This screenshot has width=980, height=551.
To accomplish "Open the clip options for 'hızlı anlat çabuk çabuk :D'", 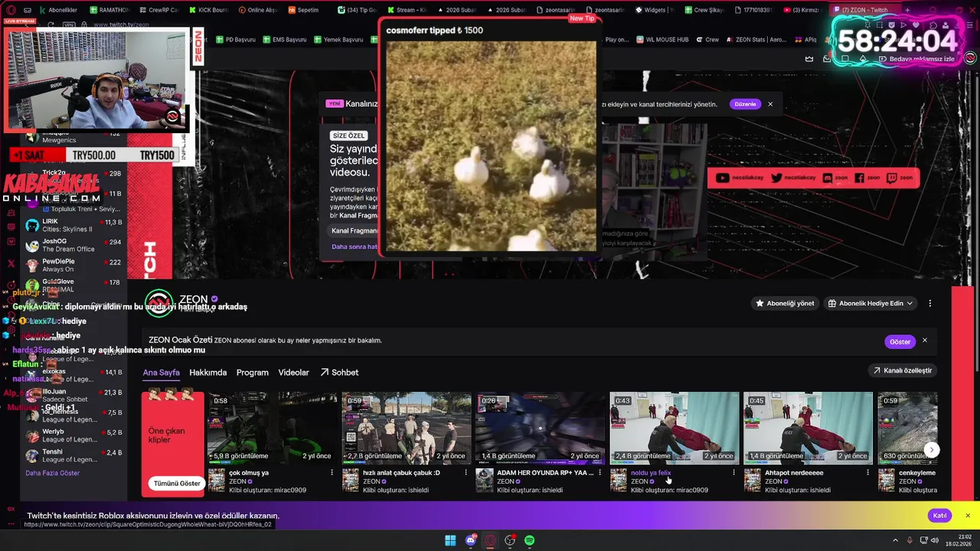I will coord(465,473).
